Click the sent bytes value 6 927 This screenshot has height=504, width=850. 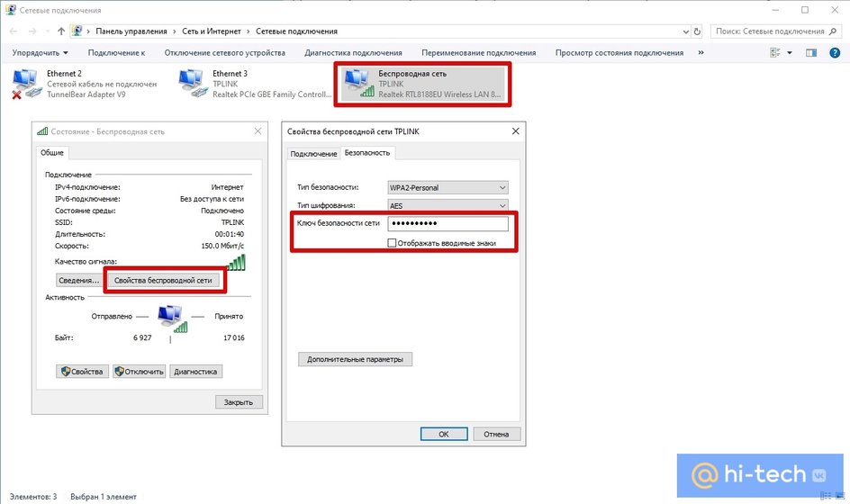click(142, 337)
